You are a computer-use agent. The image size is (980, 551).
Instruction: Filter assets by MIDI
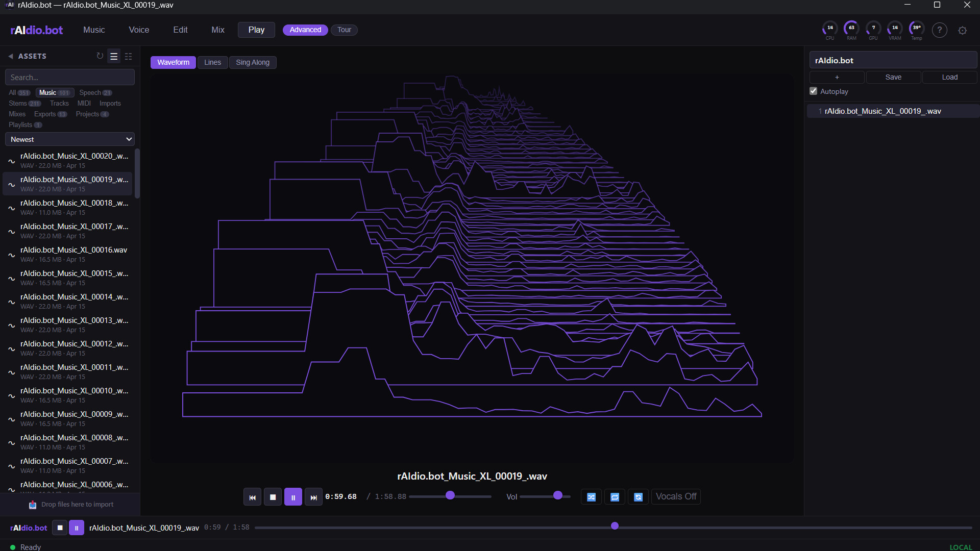tap(84, 103)
